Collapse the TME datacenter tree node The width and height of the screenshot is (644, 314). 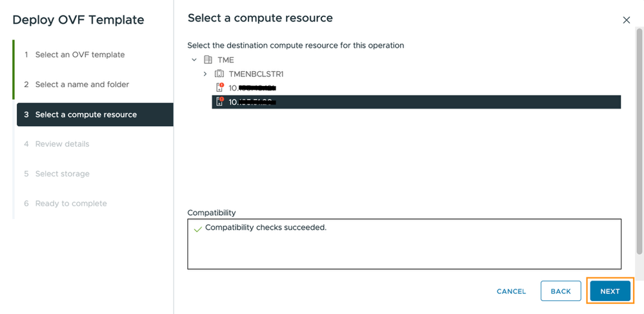pyautogui.click(x=194, y=60)
